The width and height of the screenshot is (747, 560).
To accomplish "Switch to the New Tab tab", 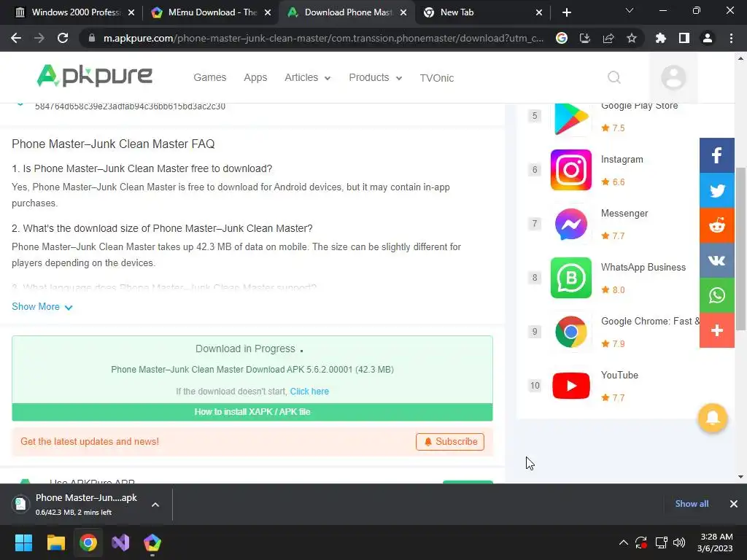I will pyautogui.click(x=482, y=12).
